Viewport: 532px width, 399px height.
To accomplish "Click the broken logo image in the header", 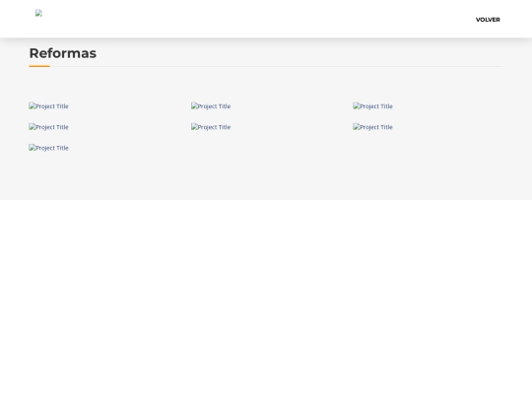I will click(x=38, y=13).
